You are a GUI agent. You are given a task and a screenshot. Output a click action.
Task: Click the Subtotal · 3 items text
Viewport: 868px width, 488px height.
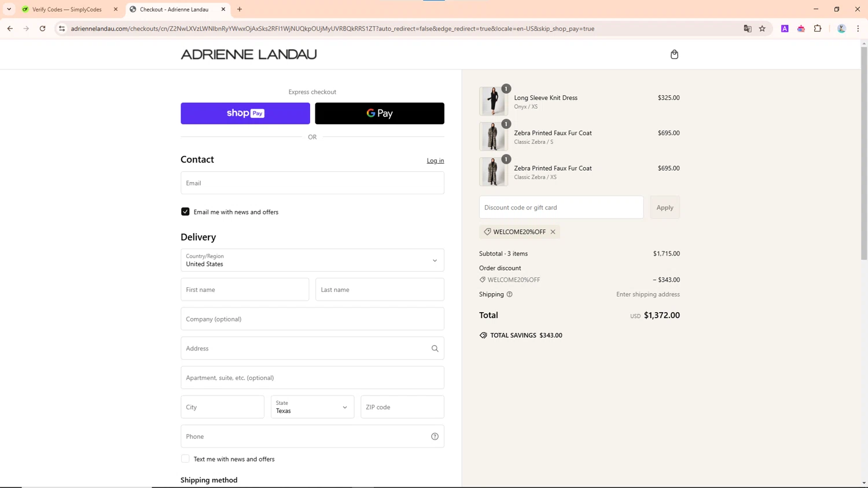coord(503,254)
